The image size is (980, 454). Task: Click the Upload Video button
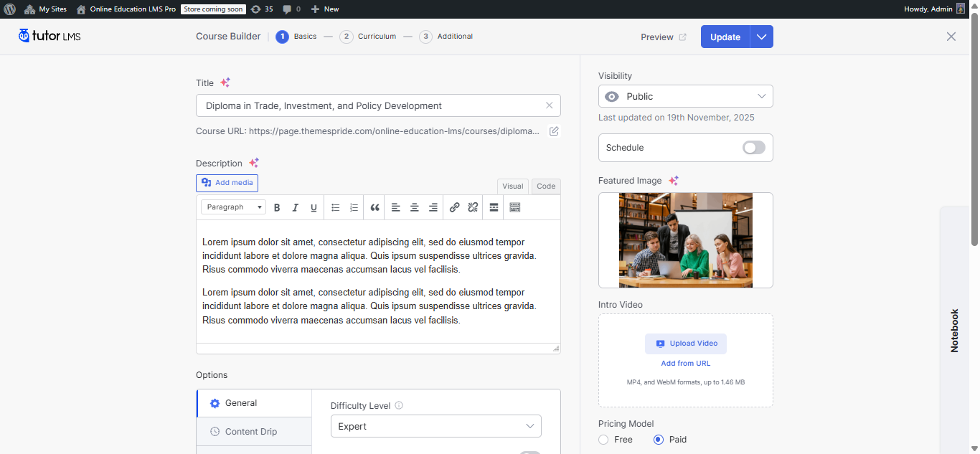685,344
